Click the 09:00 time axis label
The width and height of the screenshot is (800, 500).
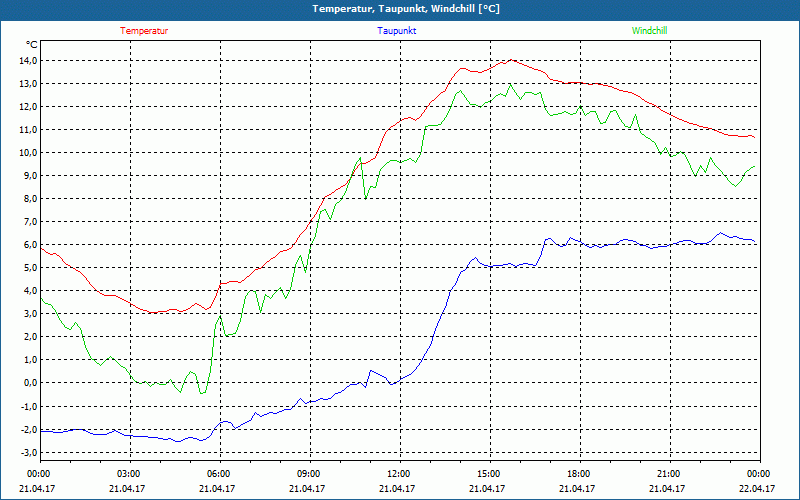pos(307,474)
